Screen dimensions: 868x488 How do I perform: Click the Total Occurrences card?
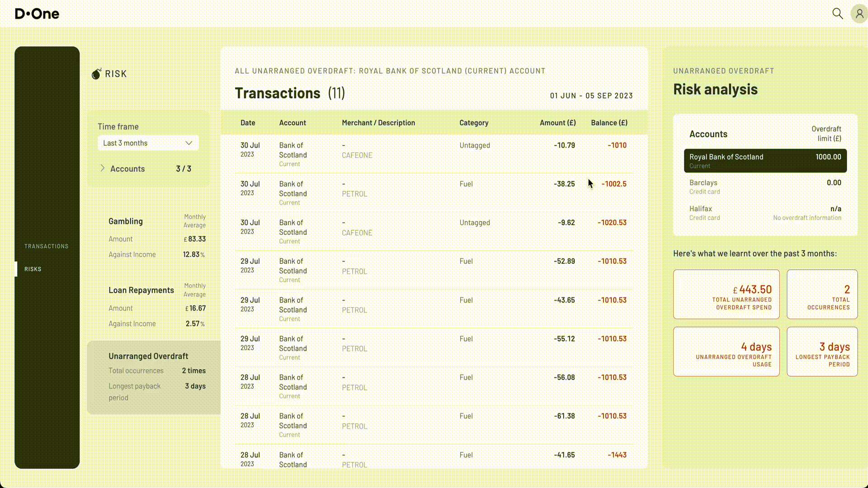[822, 295]
